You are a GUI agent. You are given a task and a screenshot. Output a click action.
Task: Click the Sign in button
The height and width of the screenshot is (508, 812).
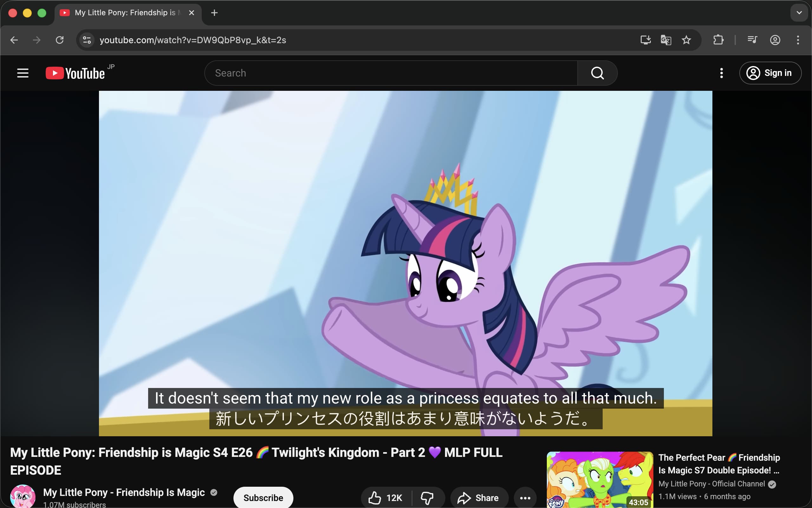coord(770,73)
